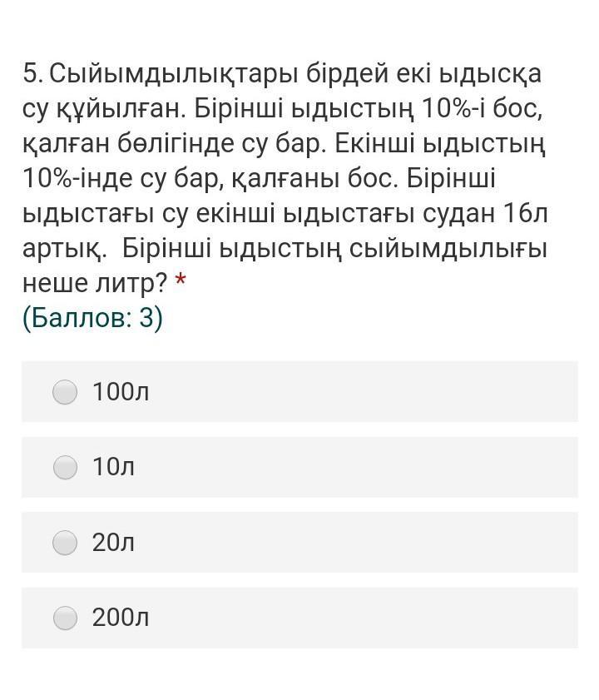Click the "неше литр?" question ending

tap(95, 283)
